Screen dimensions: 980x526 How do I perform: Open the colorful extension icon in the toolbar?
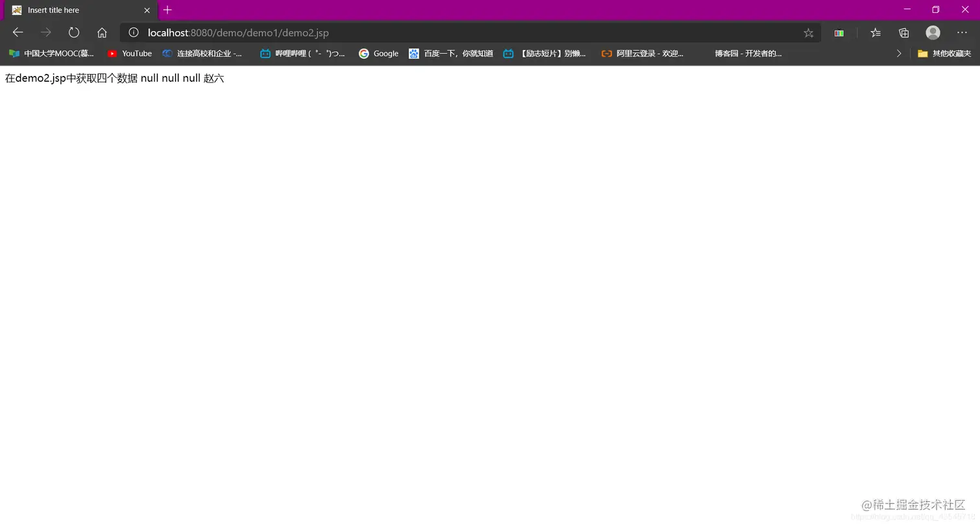(839, 32)
